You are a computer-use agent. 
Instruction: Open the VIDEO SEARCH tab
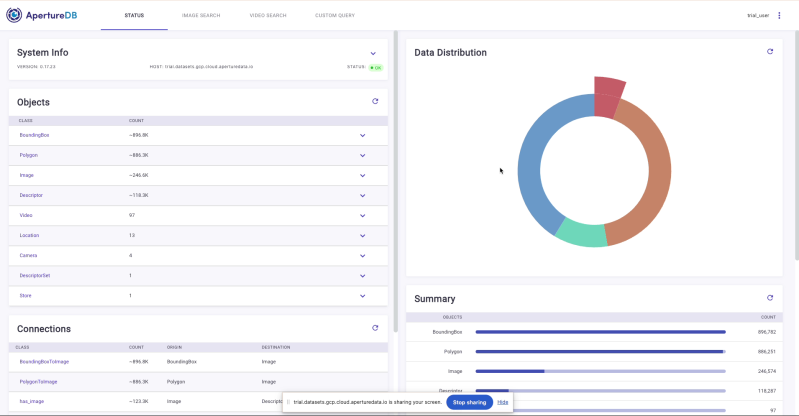[x=268, y=15]
